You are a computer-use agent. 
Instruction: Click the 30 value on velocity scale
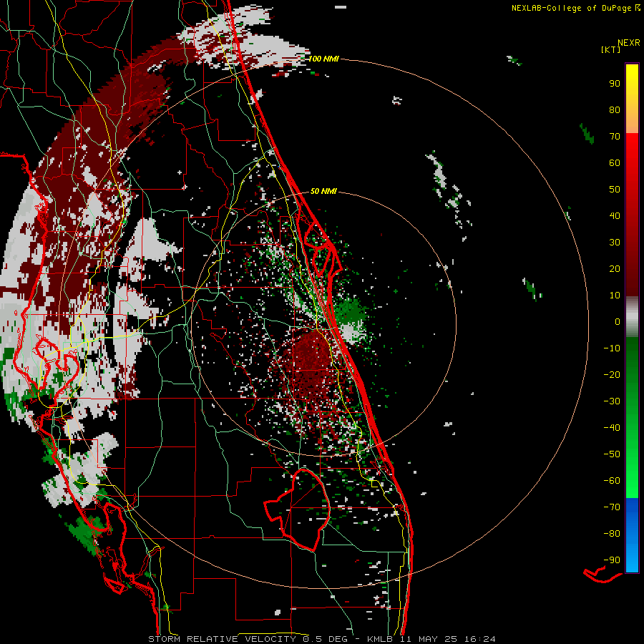tap(615, 243)
